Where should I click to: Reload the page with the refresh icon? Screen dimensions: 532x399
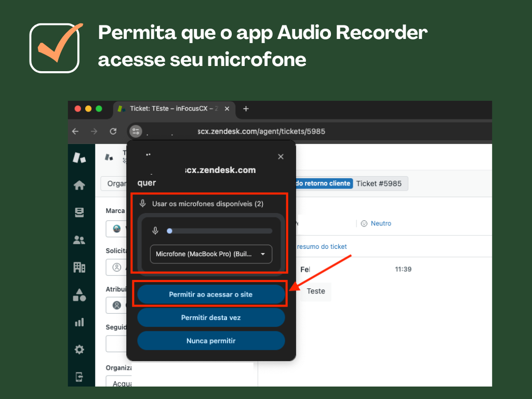pyautogui.click(x=113, y=131)
